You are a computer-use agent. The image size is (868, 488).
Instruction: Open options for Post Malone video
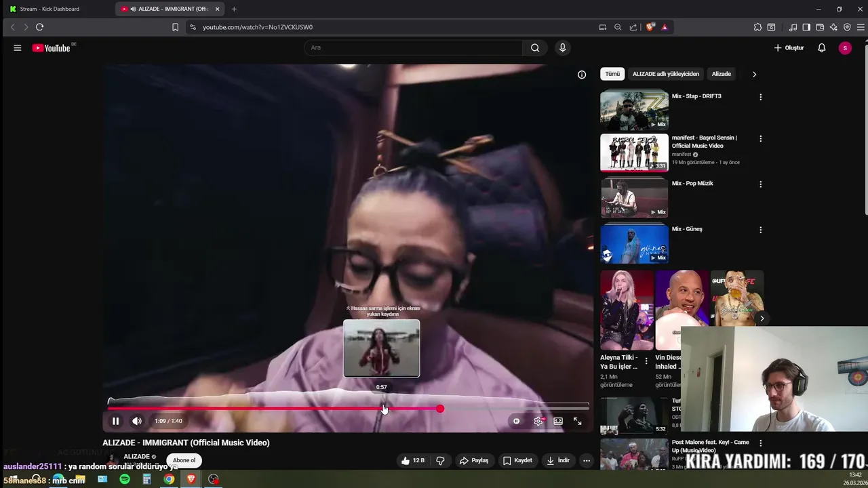(x=760, y=443)
